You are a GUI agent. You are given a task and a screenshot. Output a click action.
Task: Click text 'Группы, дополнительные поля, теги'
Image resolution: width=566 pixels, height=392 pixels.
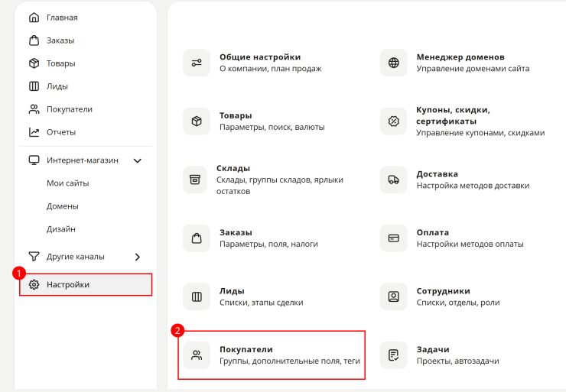290,361
